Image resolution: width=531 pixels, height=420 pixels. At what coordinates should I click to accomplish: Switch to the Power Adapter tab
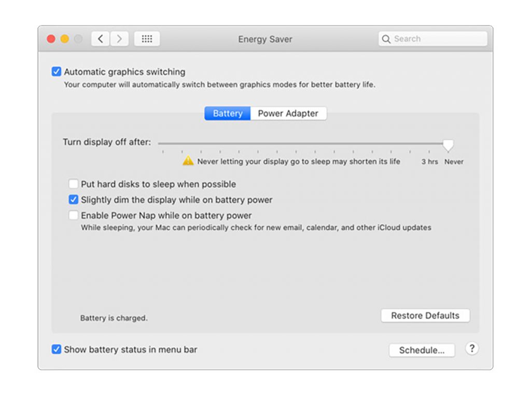tap(288, 114)
